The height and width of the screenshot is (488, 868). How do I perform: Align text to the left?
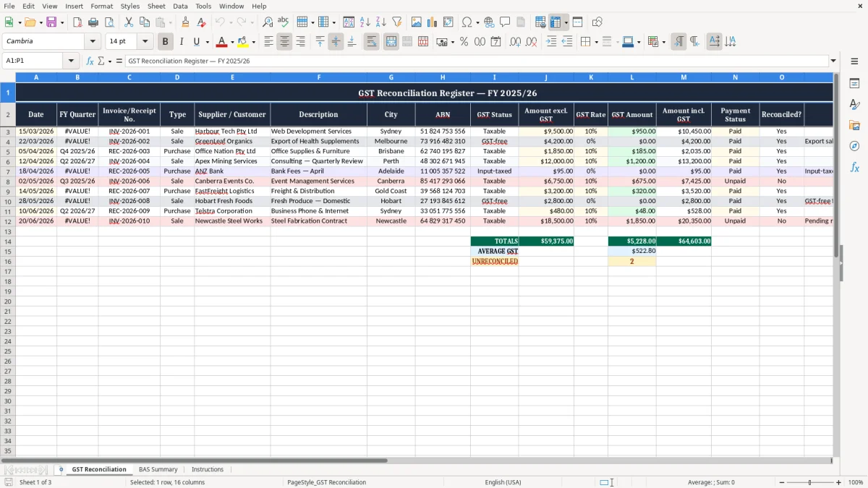(268, 42)
